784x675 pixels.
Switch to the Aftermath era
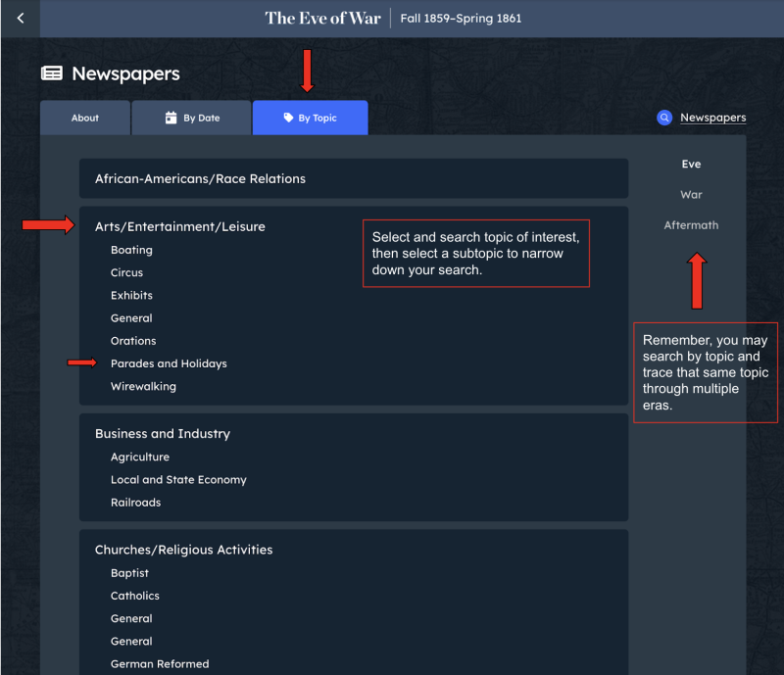pos(691,225)
